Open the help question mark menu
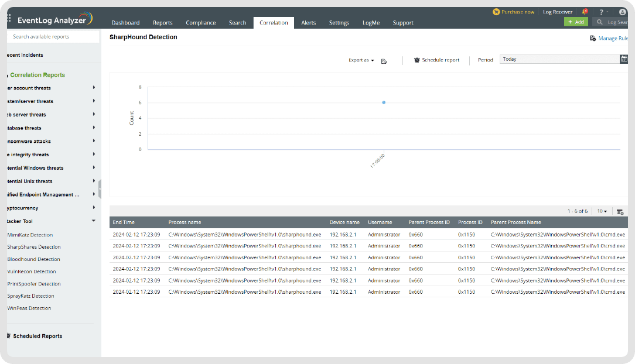The image size is (635, 364). point(602,12)
